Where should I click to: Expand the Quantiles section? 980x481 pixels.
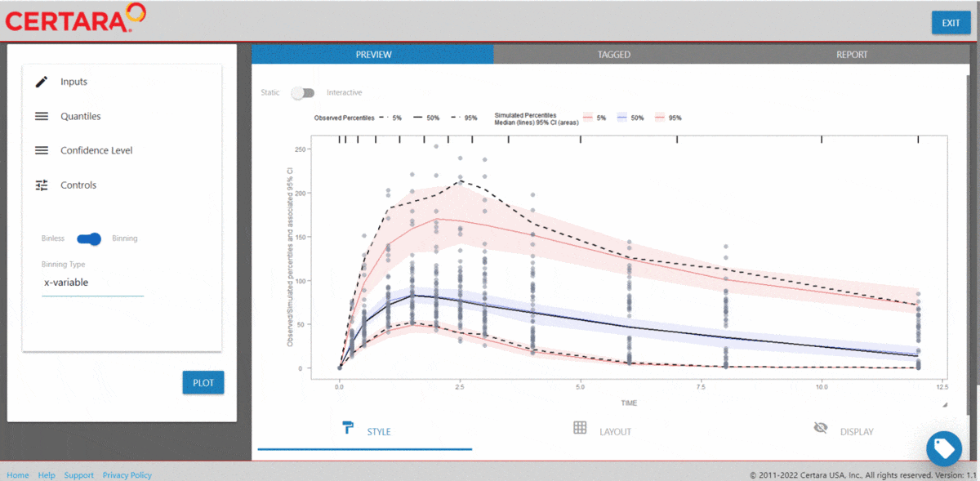80,116
